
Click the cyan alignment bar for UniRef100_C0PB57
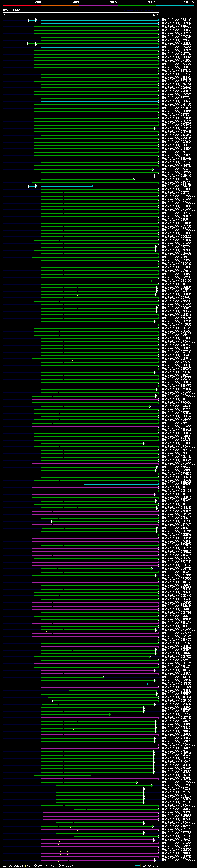tap(116, 684)
